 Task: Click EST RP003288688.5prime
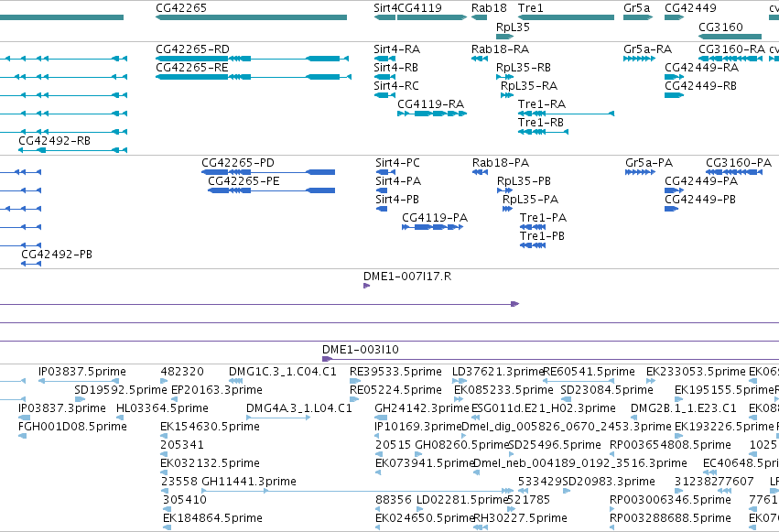613,527
